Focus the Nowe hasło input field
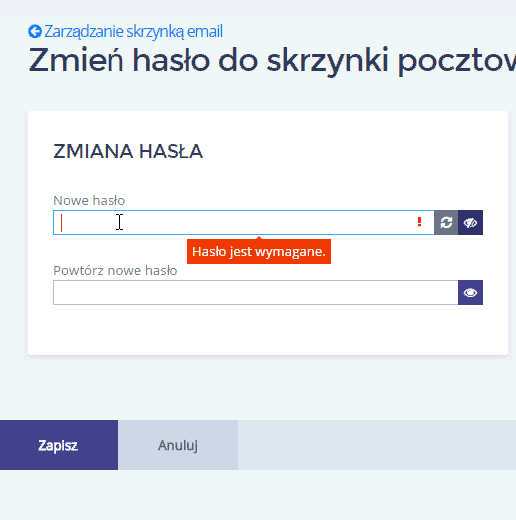516x520 pixels. coord(244,222)
